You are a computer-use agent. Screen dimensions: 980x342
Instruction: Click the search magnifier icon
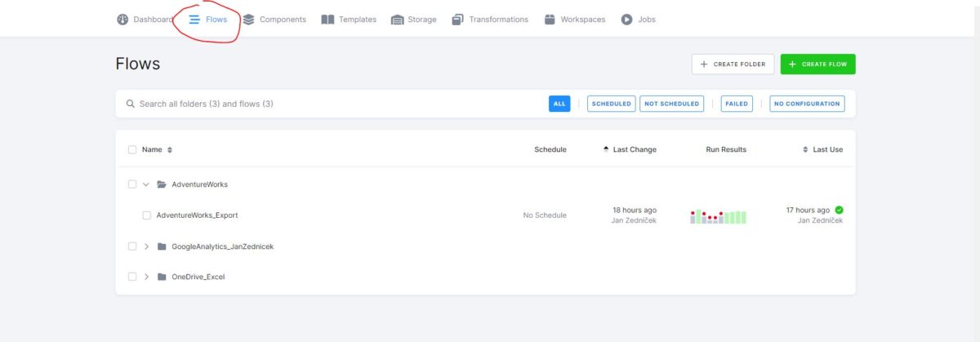(x=131, y=104)
